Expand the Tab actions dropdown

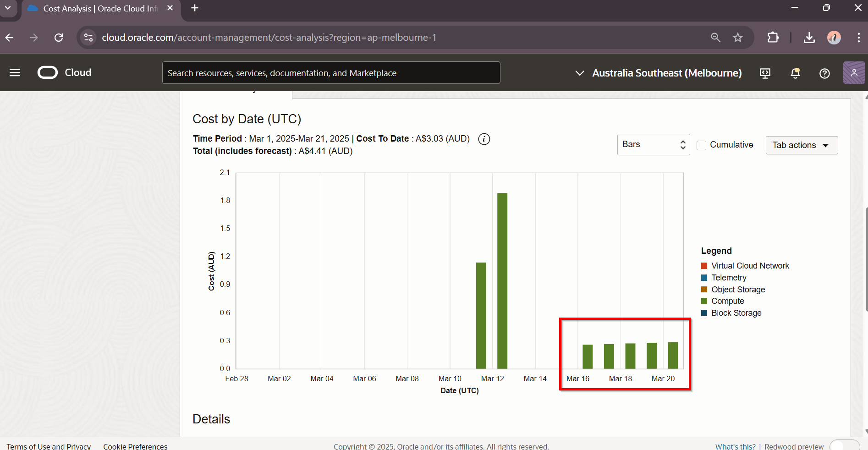(801, 145)
